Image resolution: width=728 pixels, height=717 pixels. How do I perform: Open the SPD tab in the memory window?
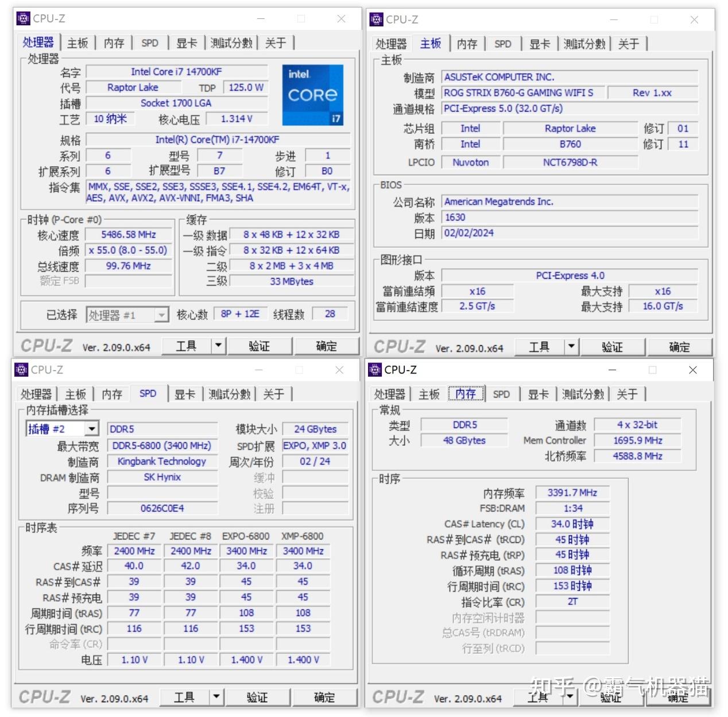[x=501, y=394]
